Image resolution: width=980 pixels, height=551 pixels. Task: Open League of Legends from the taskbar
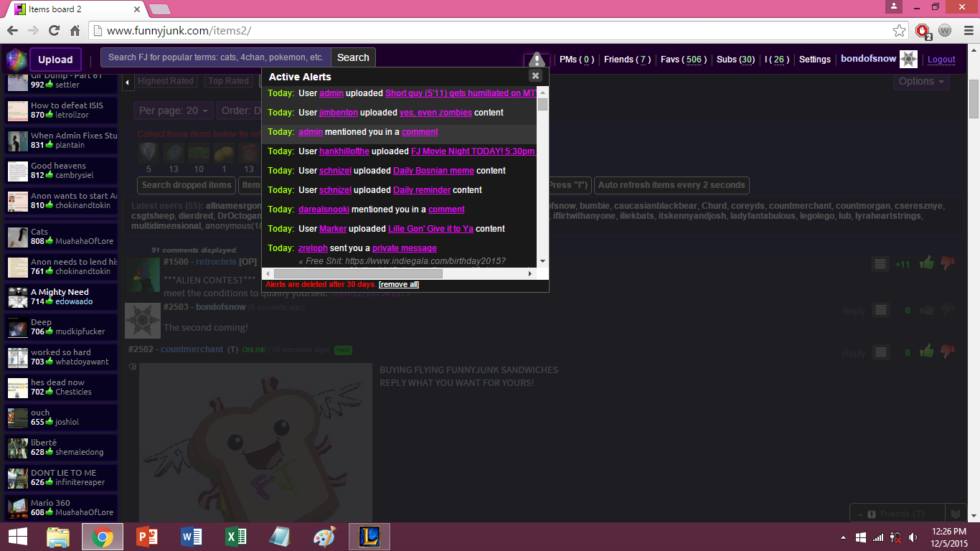(x=369, y=537)
